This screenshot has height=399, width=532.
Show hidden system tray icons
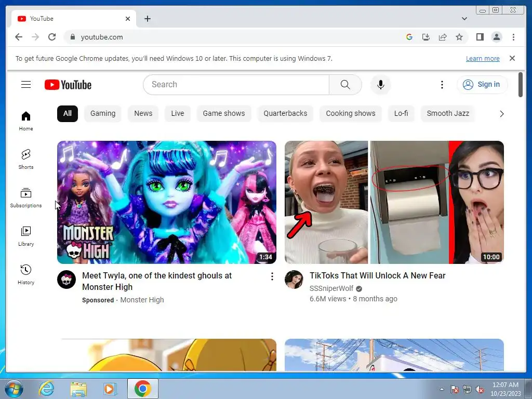click(442, 390)
